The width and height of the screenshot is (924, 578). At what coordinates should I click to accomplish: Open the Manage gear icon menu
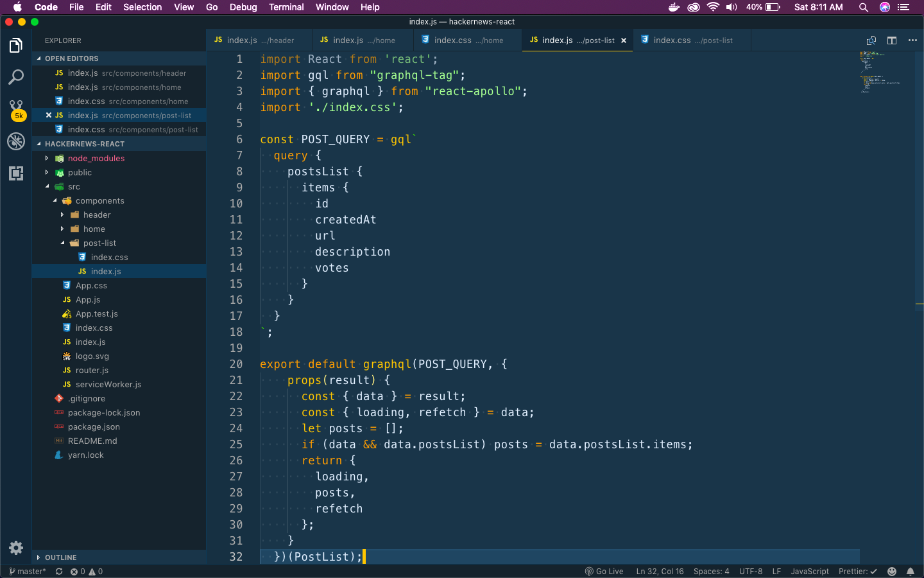click(x=16, y=548)
